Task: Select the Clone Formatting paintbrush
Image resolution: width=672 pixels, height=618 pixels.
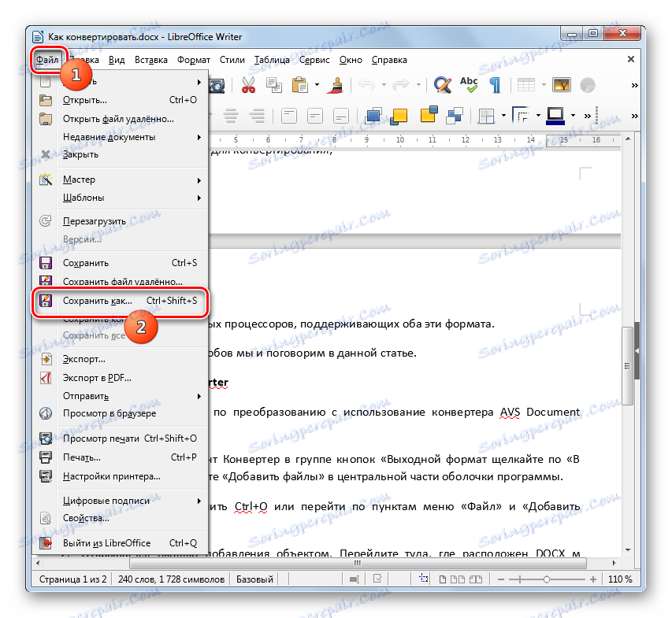Action: point(337,85)
